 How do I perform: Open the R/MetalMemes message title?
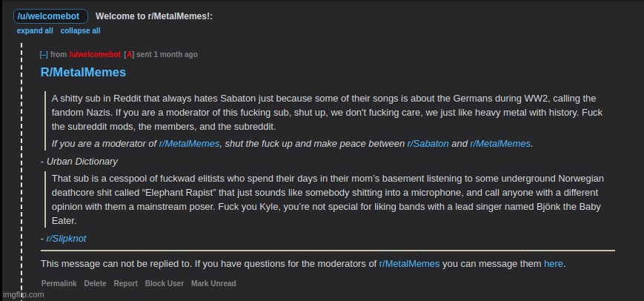tap(83, 73)
